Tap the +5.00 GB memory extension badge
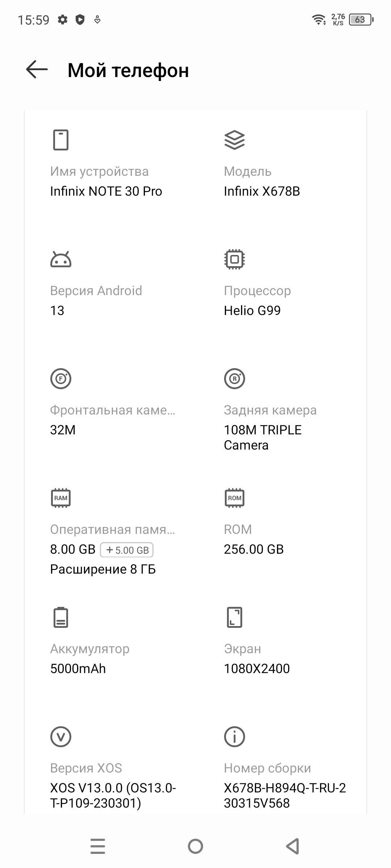 pyautogui.click(x=127, y=550)
